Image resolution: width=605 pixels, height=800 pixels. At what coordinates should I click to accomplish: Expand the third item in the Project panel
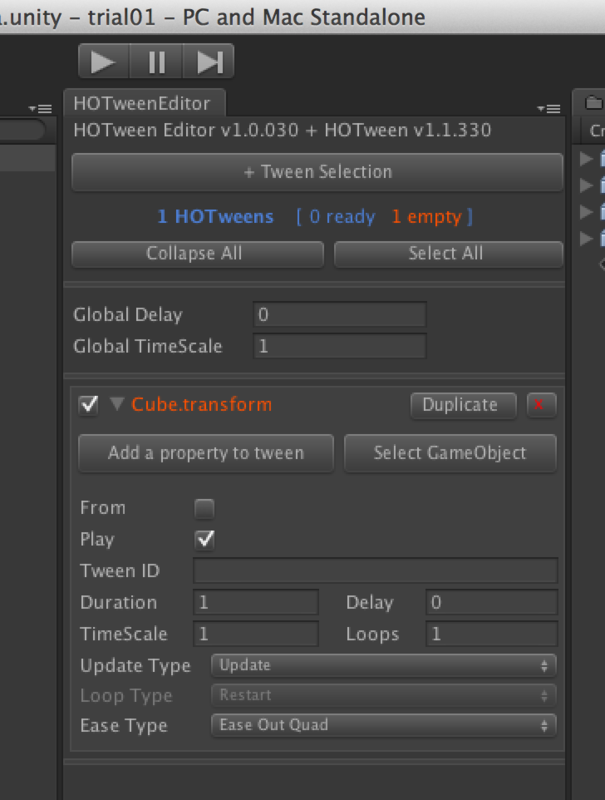click(587, 212)
